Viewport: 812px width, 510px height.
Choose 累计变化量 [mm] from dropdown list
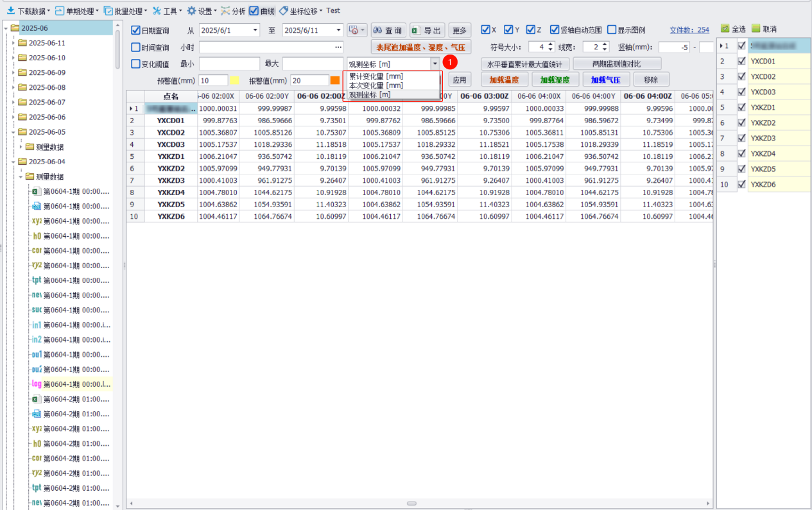pyautogui.click(x=376, y=76)
